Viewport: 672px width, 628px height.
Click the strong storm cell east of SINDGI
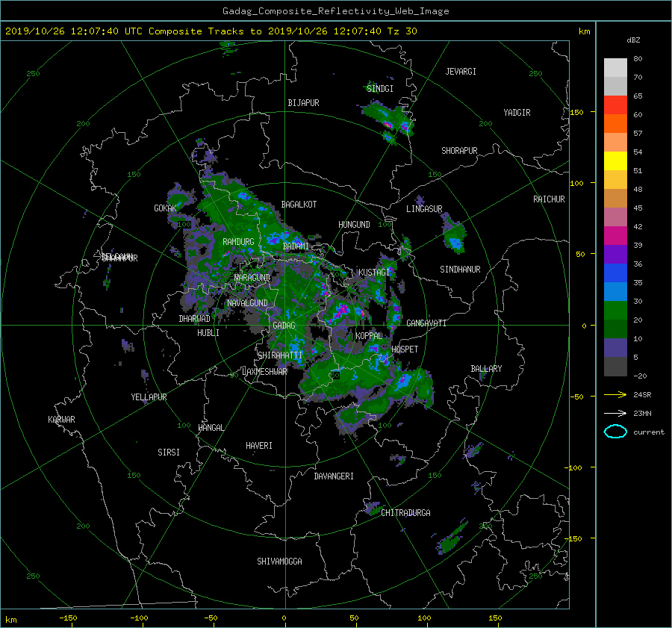click(389, 121)
